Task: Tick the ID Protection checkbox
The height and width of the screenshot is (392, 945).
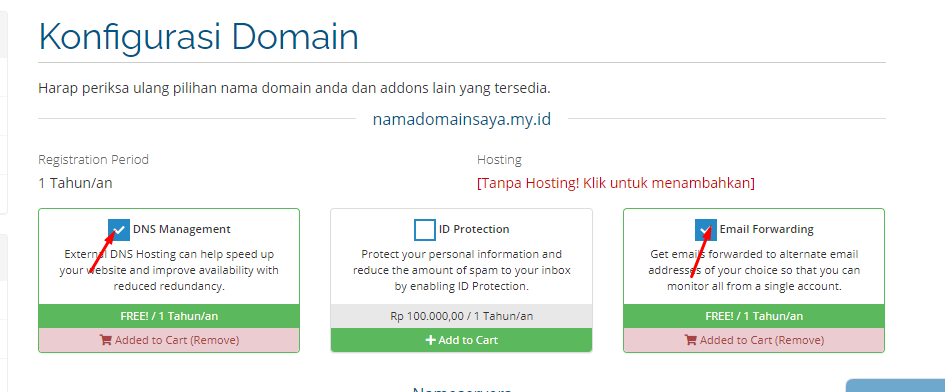Action: [425, 230]
